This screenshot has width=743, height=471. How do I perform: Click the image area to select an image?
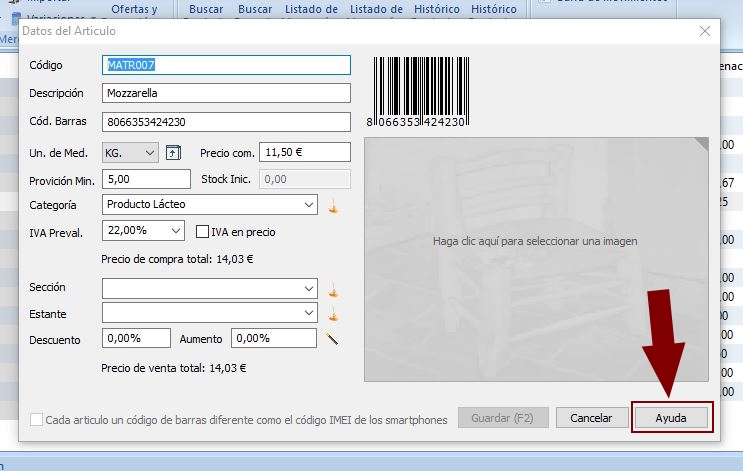536,259
